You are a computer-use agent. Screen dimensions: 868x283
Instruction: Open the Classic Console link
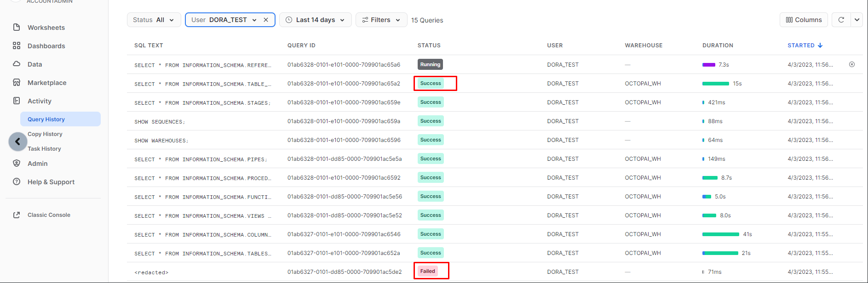click(49, 215)
